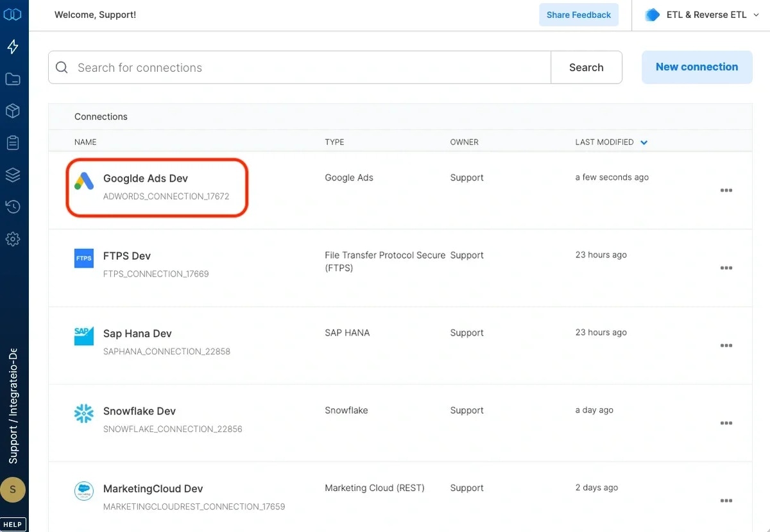The image size is (770, 532).
Task: Open the Connections book icon in sidebar
Action: pyautogui.click(x=13, y=13)
